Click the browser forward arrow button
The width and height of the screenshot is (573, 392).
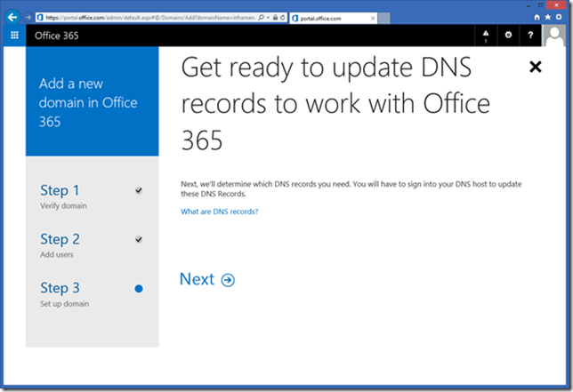pos(28,16)
